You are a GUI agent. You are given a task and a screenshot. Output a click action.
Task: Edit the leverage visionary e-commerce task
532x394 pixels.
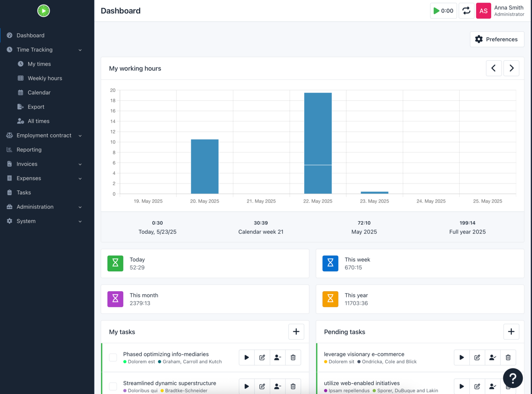point(477,357)
